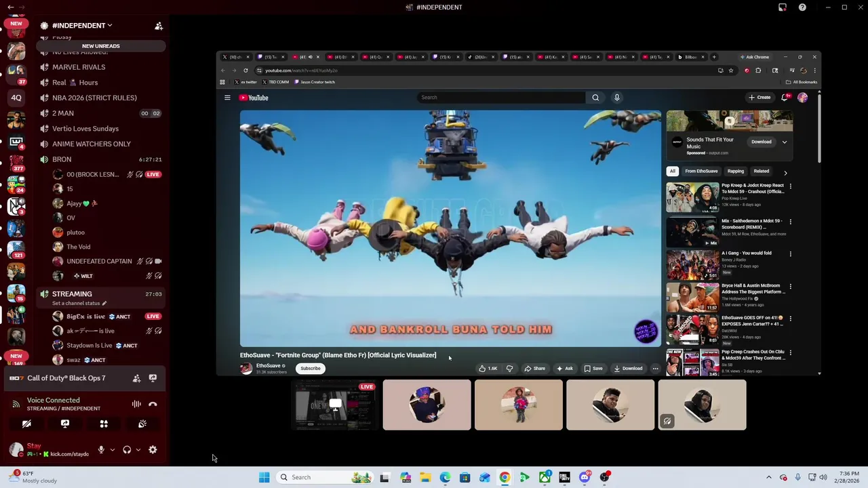Disconnect from the voice channel
The height and width of the screenshot is (488, 868).
(153, 404)
